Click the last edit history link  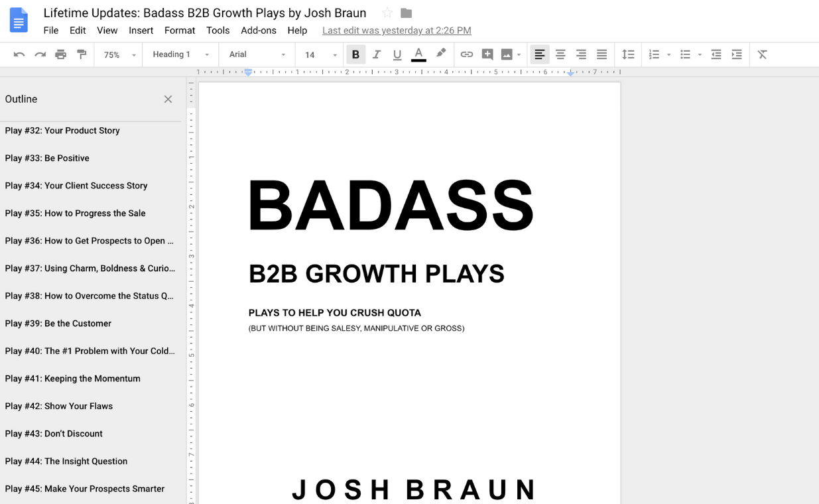[x=396, y=31]
